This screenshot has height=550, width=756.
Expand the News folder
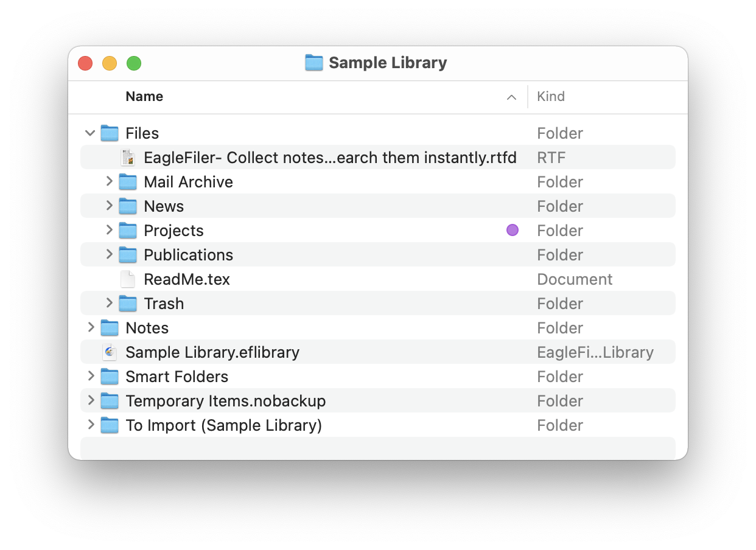pos(110,206)
